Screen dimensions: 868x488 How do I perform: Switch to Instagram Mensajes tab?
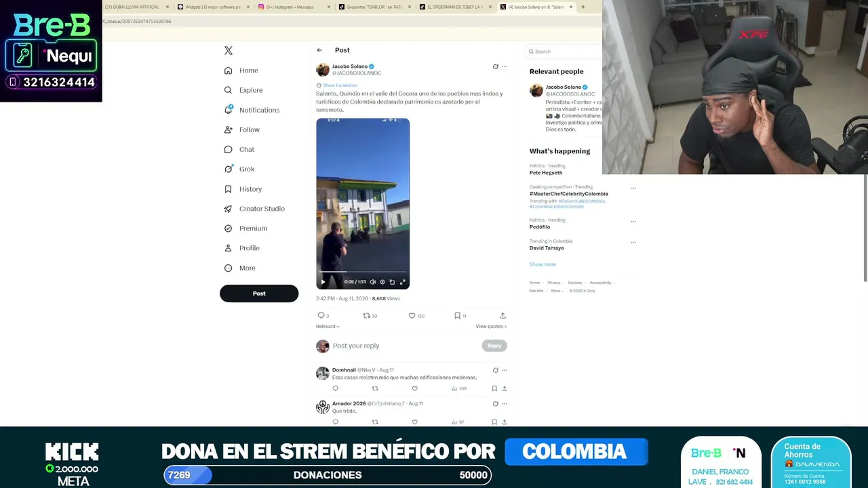295,7
